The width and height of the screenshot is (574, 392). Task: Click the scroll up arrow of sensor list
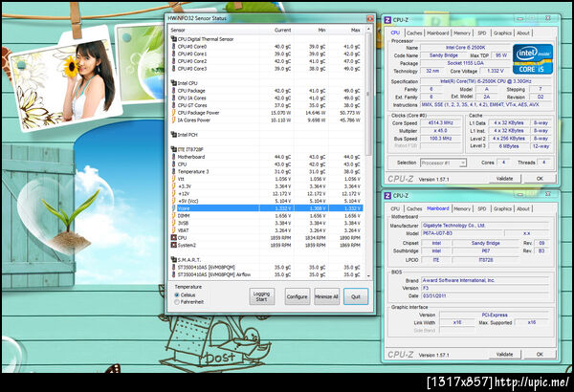(x=368, y=29)
